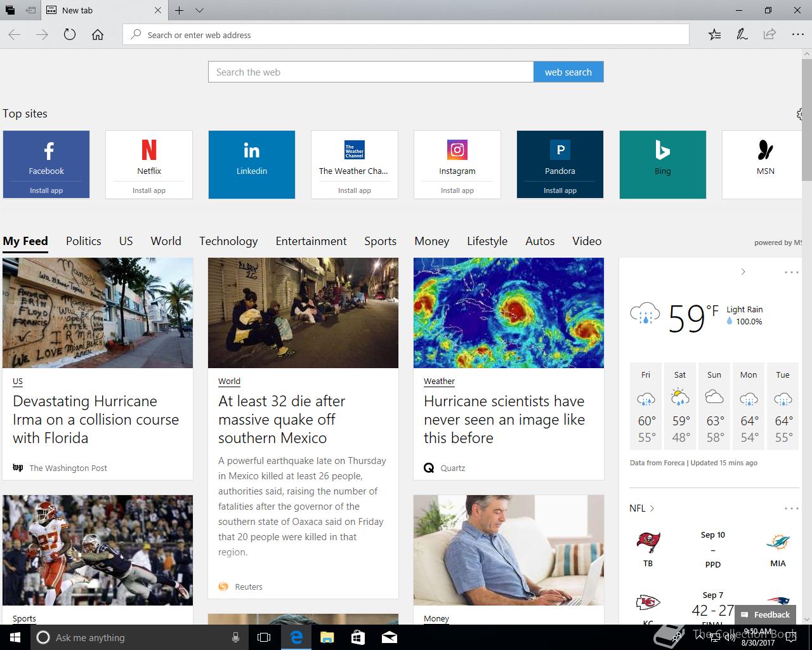This screenshot has height=650, width=812.
Task: Switch to the Technology tab
Action: [x=228, y=241]
